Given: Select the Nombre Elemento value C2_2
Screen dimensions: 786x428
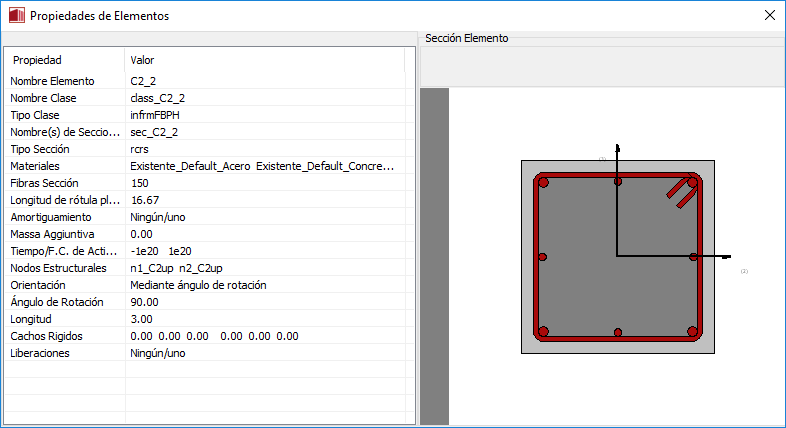Looking at the screenshot, I should tap(143, 81).
